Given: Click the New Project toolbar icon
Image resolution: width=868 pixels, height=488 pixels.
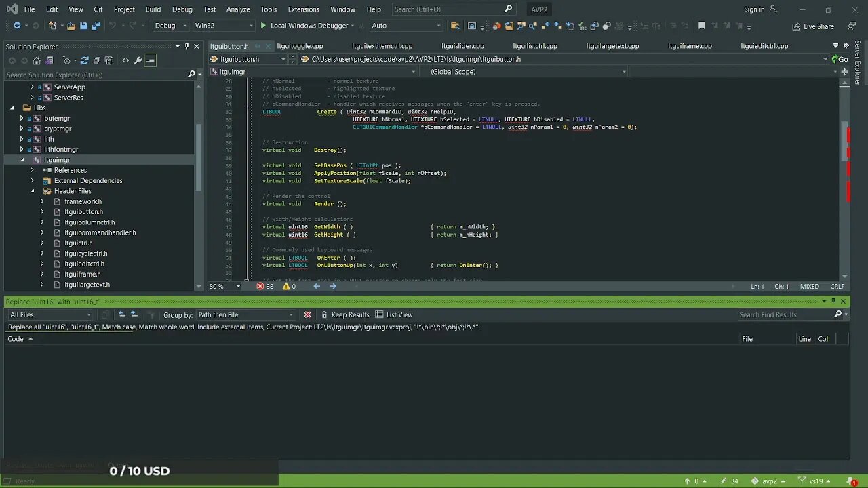Looking at the screenshot, I should tap(52, 26).
